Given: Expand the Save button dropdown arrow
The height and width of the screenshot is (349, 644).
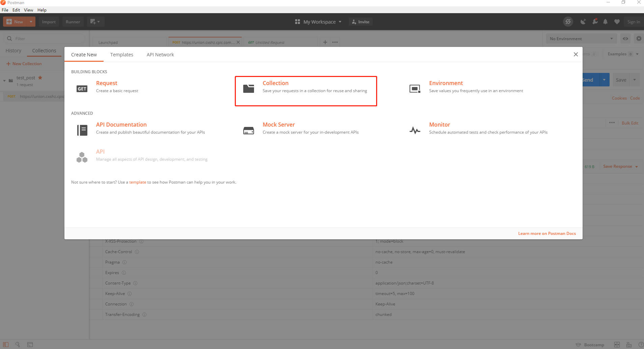Looking at the screenshot, I should [x=635, y=80].
